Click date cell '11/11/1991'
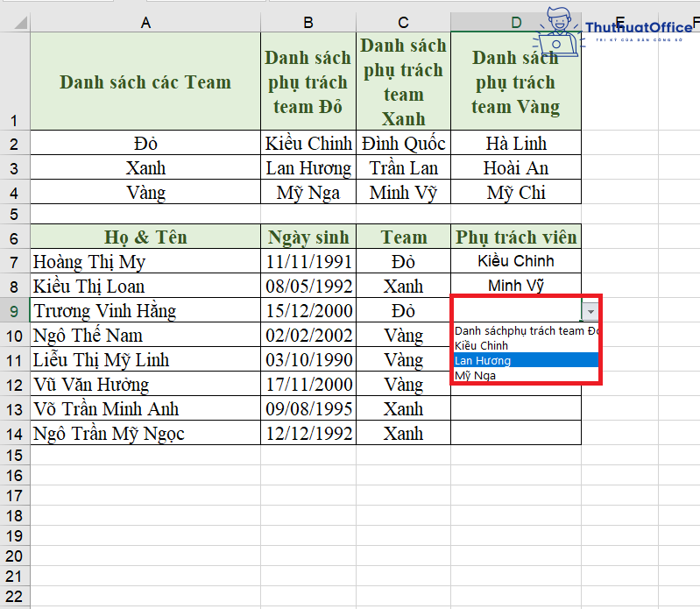The image size is (700, 609). 308,261
